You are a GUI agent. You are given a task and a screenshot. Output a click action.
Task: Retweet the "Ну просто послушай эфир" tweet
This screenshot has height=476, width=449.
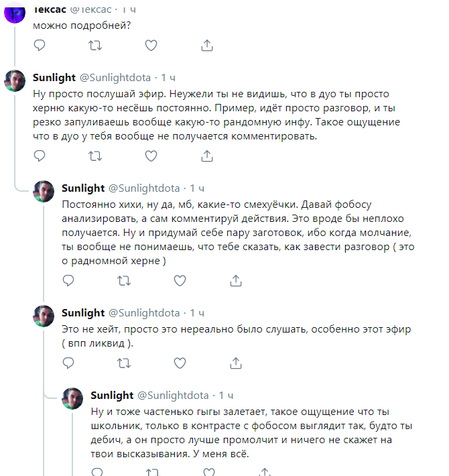95,156
